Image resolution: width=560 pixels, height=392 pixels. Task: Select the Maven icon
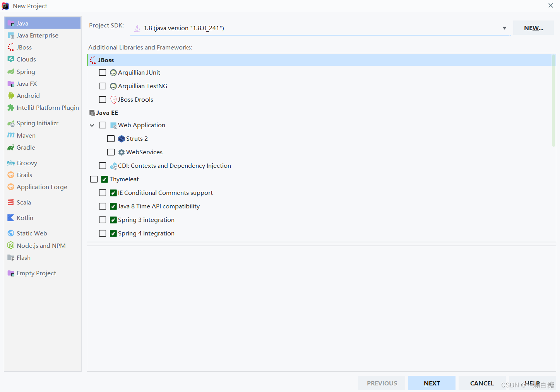(x=11, y=135)
